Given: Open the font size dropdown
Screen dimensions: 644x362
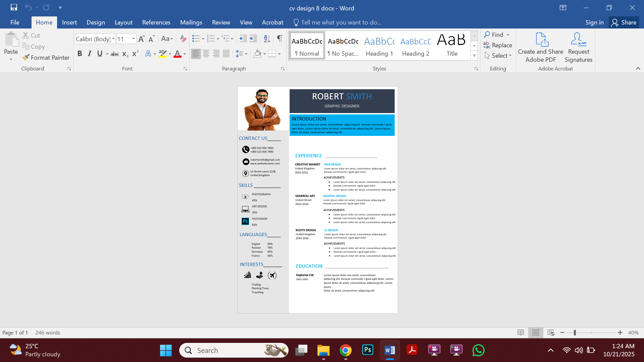Looking at the screenshot, I should coord(133,39).
